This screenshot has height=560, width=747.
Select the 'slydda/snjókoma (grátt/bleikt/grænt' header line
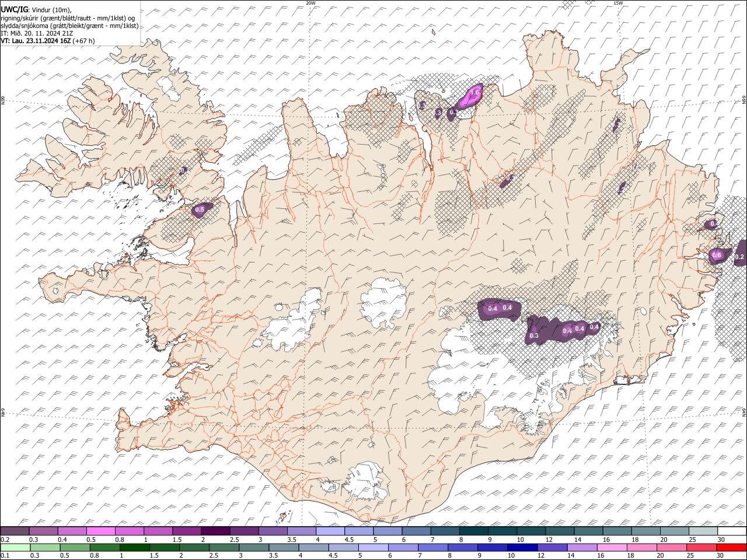click(69, 26)
